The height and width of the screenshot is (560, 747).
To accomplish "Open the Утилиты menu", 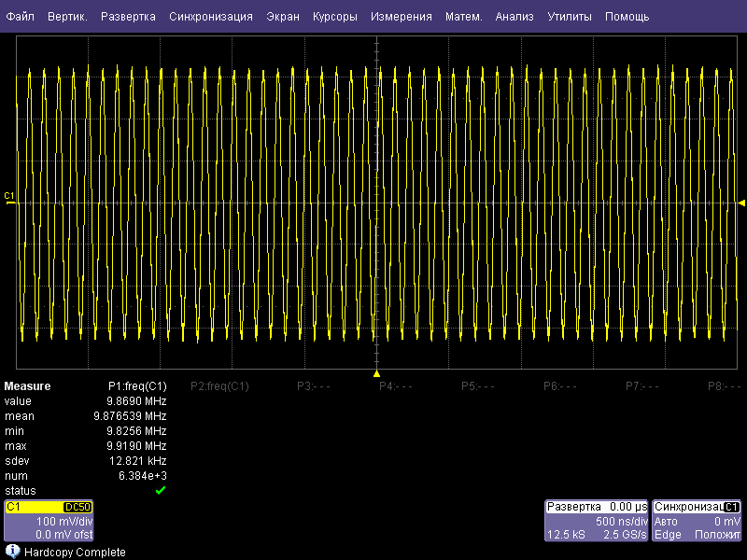I will [x=569, y=17].
